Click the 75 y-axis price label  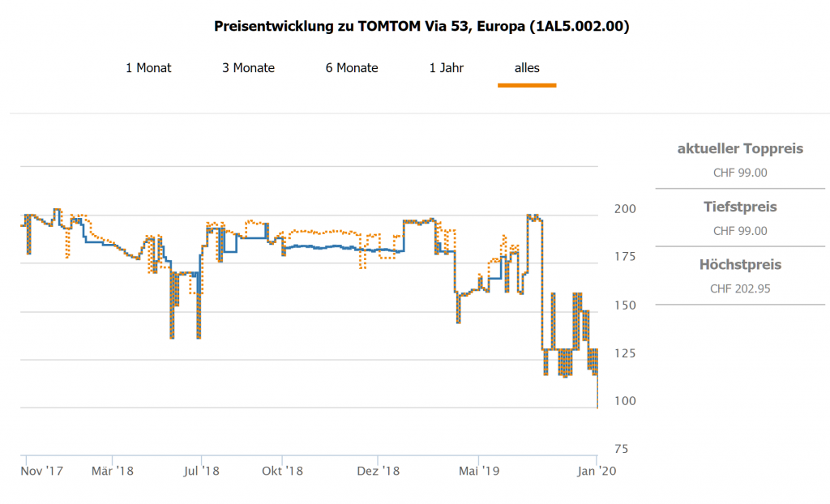tap(620, 449)
